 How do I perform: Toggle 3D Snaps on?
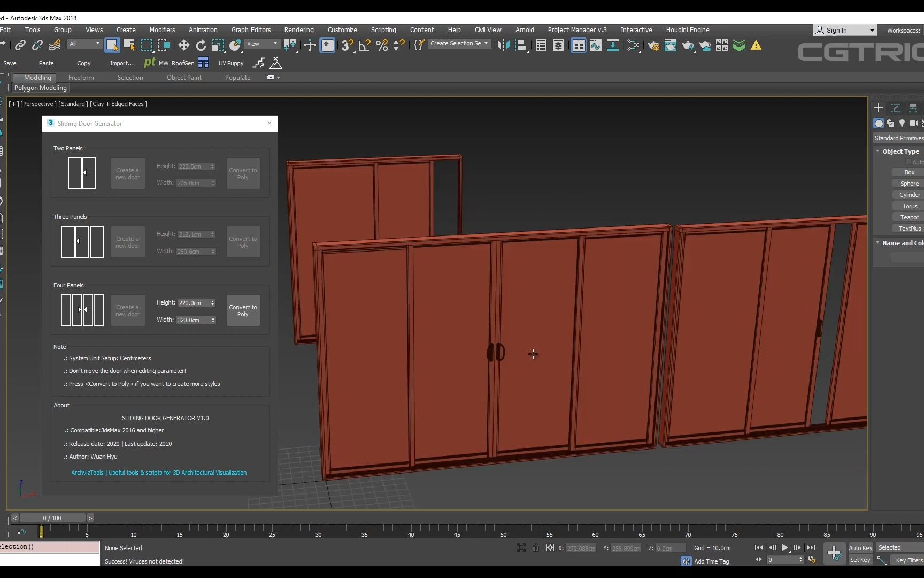pos(347,45)
